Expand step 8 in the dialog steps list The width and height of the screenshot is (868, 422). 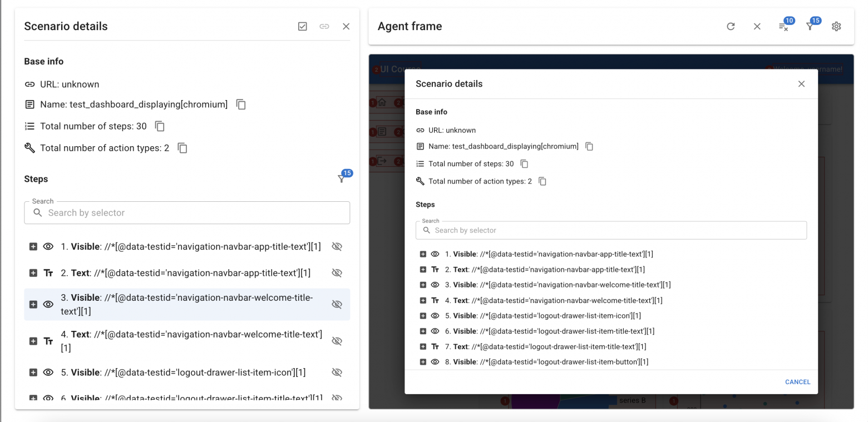point(423,362)
